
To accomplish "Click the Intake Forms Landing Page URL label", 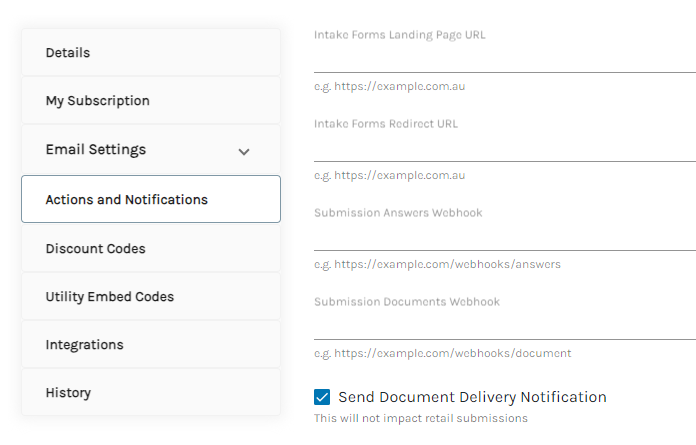I will pyautogui.click(x=399, y=35).
